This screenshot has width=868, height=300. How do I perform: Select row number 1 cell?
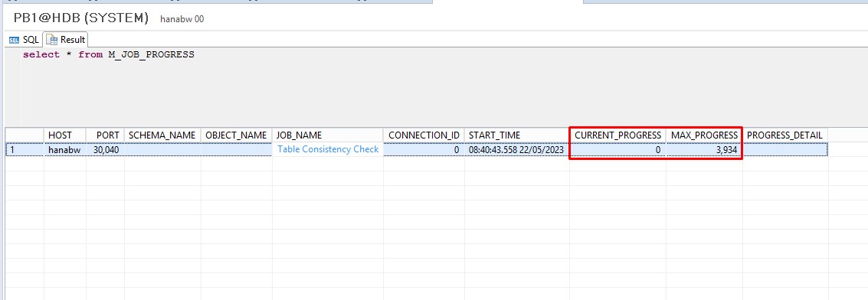click(25, 149)
